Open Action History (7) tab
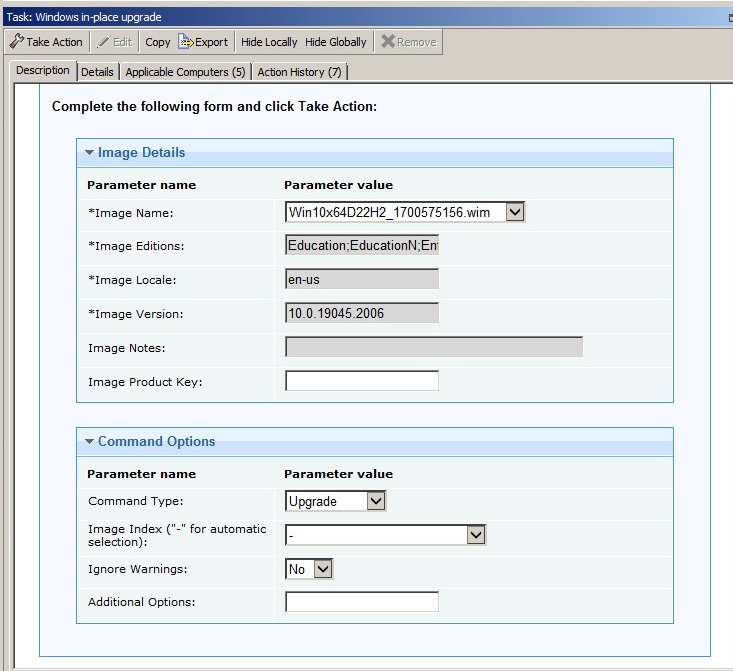Image resolution: width=733 pixels, height=671 pixels. [x=299, y=72]
